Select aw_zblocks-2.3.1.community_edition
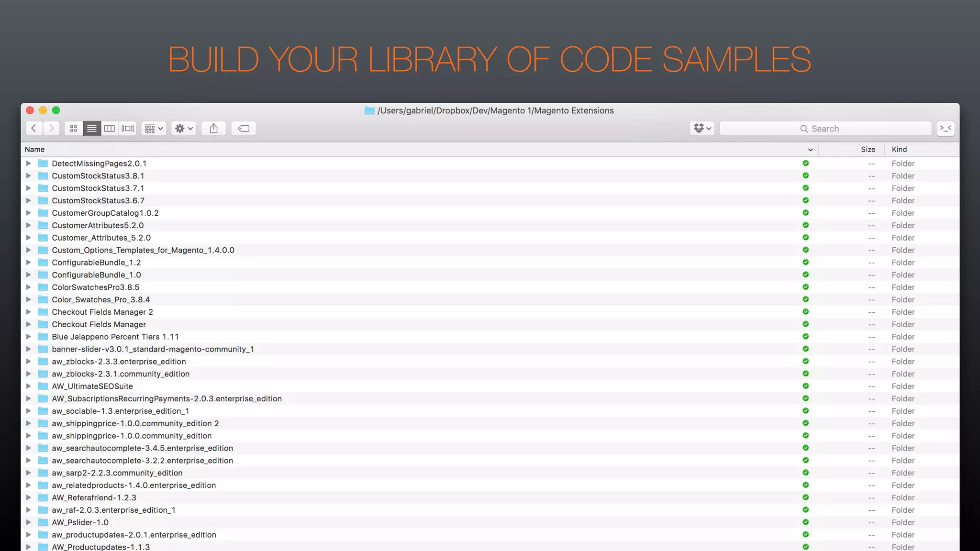Screen dimensions: 980x551 pyautogui.click(x=121, y=374)
